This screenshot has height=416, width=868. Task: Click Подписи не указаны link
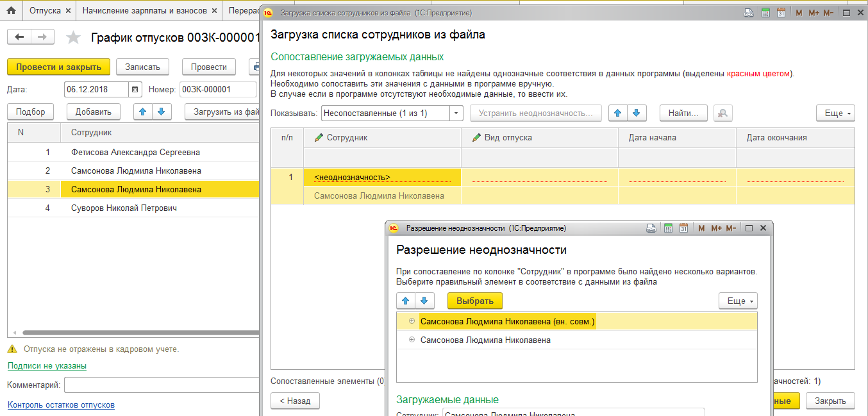coord(47,366)
